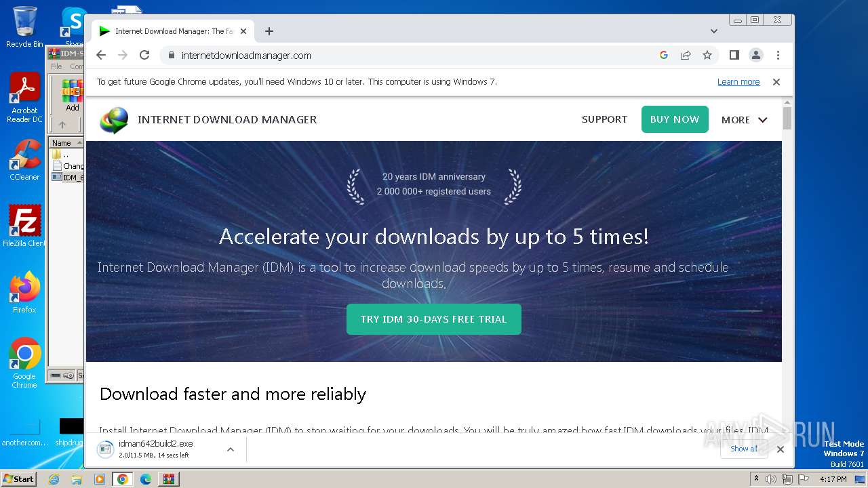Click TRY IDM 30-DAYS FREE TRIAL
The image size is (868, 488).
434,319
